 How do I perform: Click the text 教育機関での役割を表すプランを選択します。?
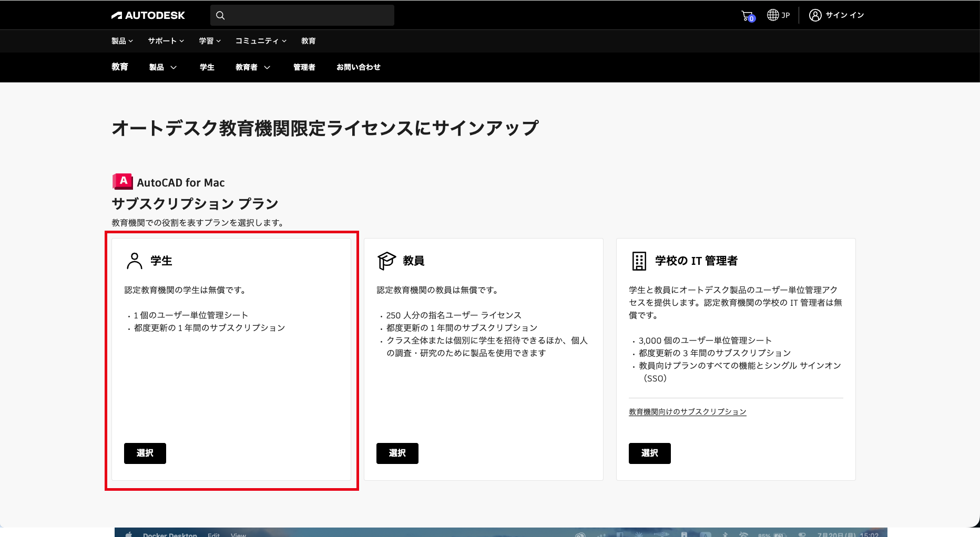tap(199, 223)
